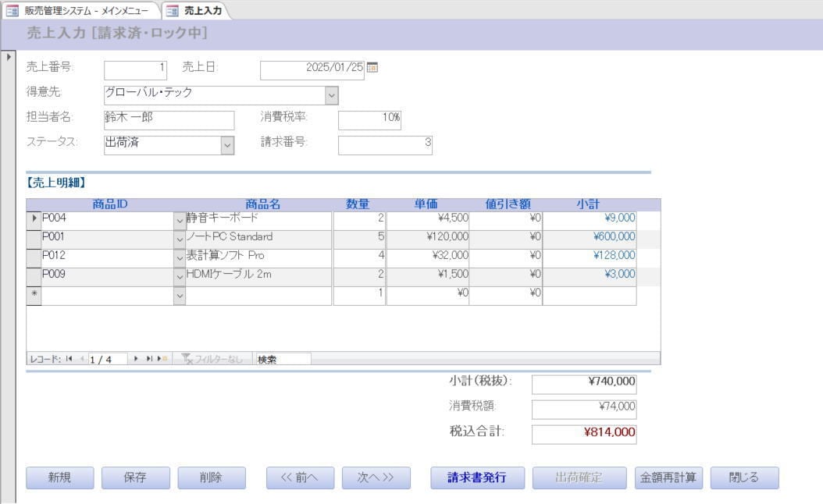823x504 pixels.
Task: Go to previous record in subform navigator
Action: click(82, 359)
